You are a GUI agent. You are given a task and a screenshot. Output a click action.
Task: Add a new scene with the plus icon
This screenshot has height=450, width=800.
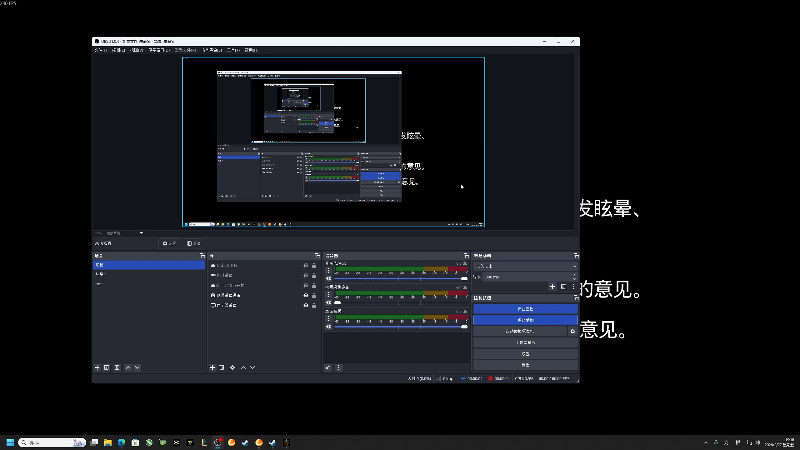tap(97, 368)
